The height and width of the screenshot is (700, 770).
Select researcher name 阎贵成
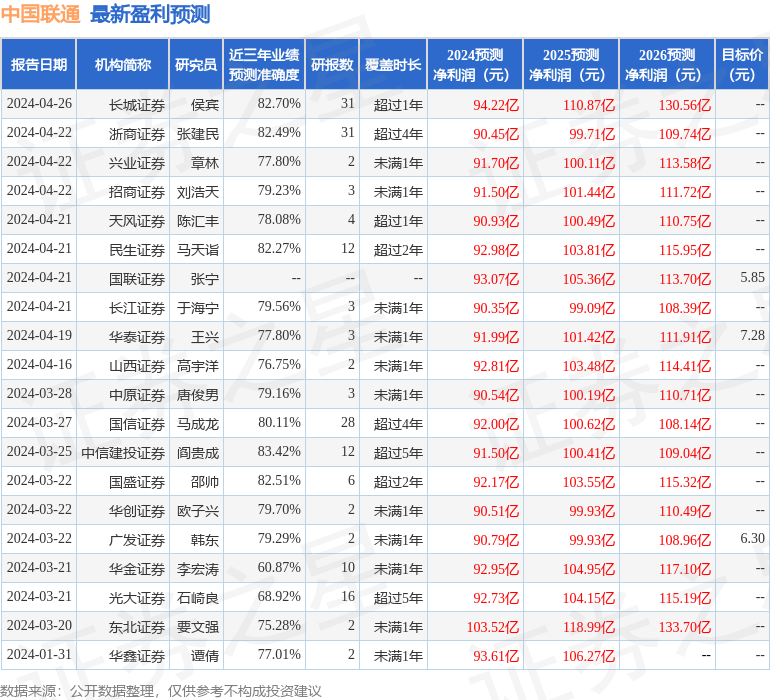(x=198, y=452)
